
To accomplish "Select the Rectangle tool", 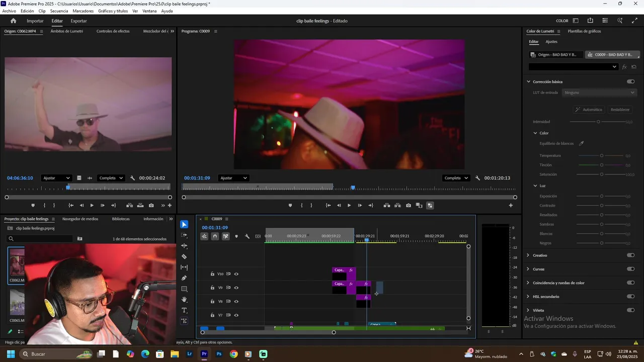I will point(184,289).
